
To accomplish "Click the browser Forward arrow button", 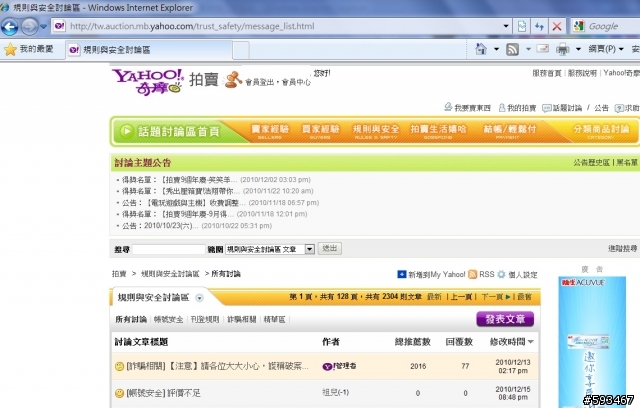I will tap(29, 27).
